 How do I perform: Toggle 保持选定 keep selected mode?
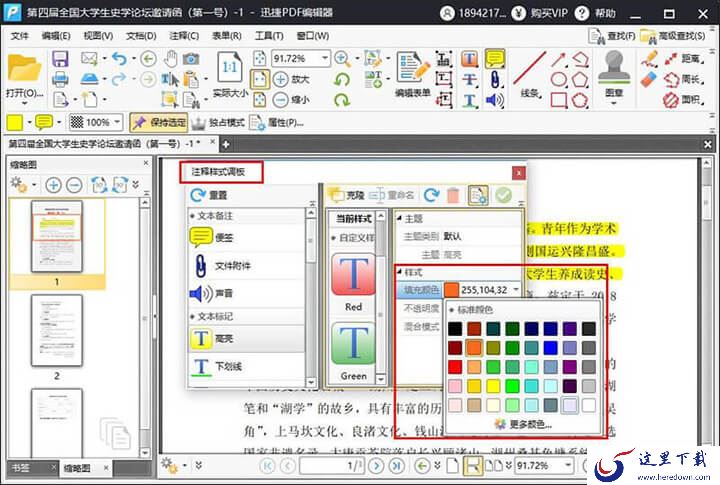159,122
